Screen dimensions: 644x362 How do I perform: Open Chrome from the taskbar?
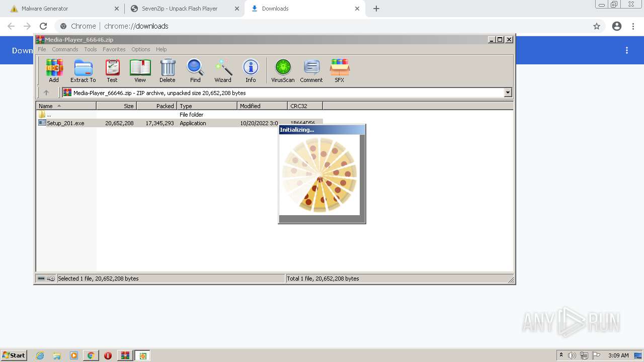[x=91, y=355]
